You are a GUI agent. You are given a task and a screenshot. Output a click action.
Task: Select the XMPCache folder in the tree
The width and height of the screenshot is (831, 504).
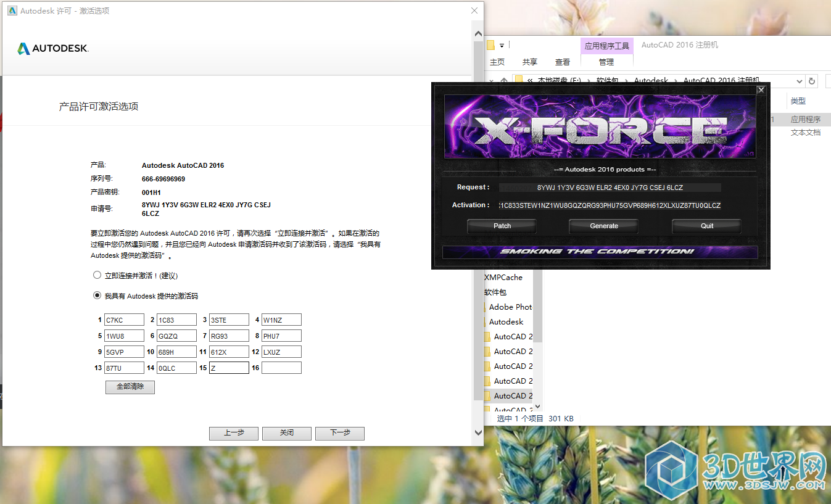(503, 277)
